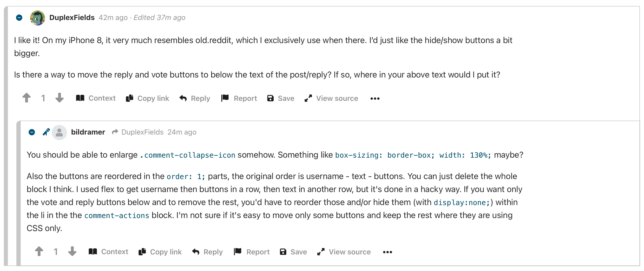
Task: Copy link to bildramer's reply
Action: [x=160, y=252]
